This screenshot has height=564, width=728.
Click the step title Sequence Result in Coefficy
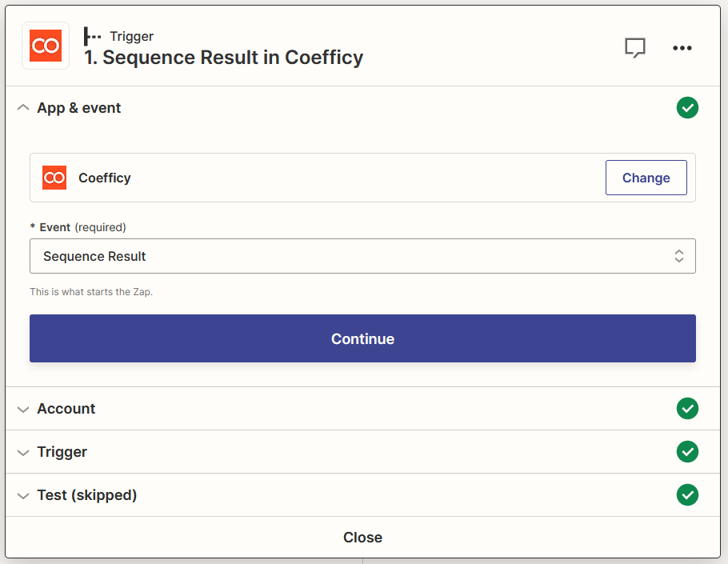click(x=224, y=58)
